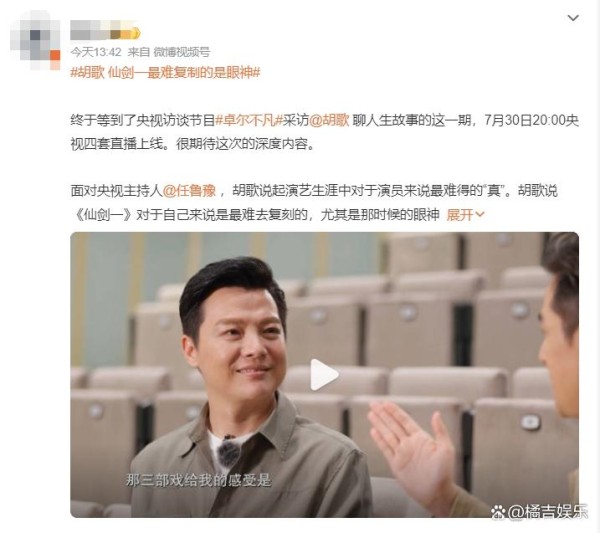Click the @橘吉娱乐 watermark text
Image resolution: width=600 pixels, height=533 pixels.
547,512
